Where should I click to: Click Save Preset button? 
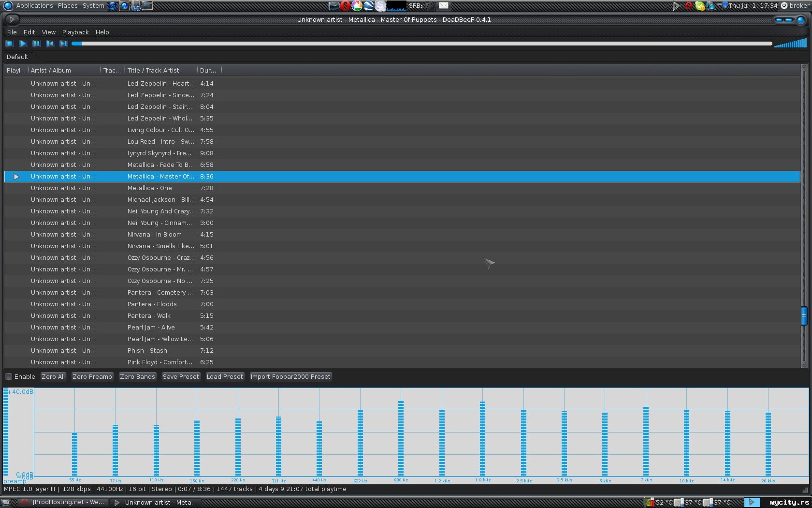pos(181,376)
